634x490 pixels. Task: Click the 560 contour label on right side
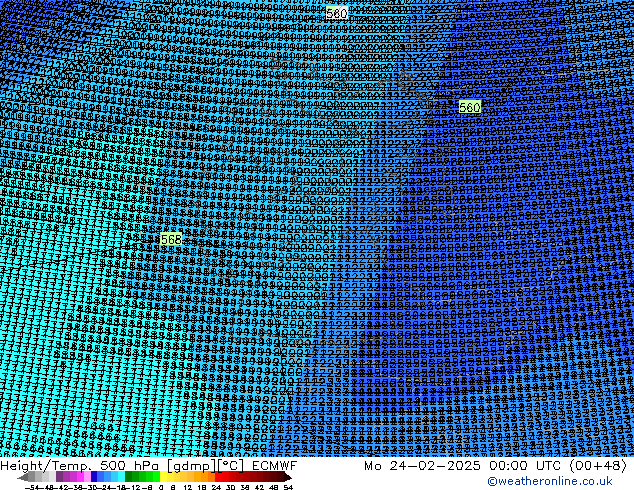click(469, 107)
